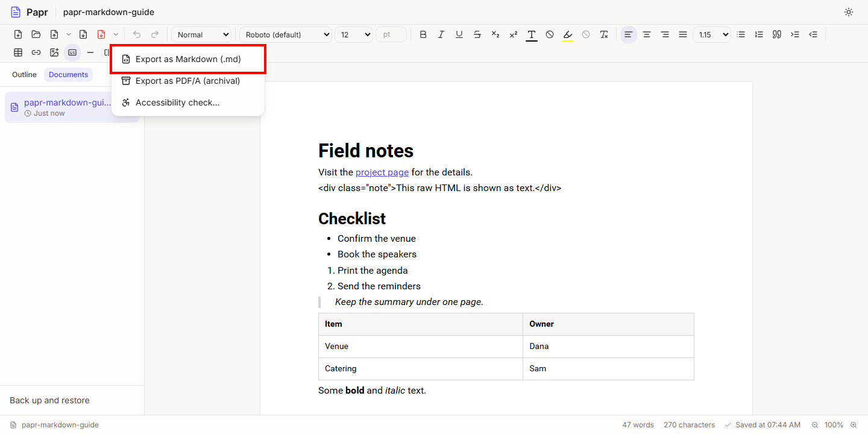Toggle superscript formatting
The image size is (868, 434).
(514, 34)
